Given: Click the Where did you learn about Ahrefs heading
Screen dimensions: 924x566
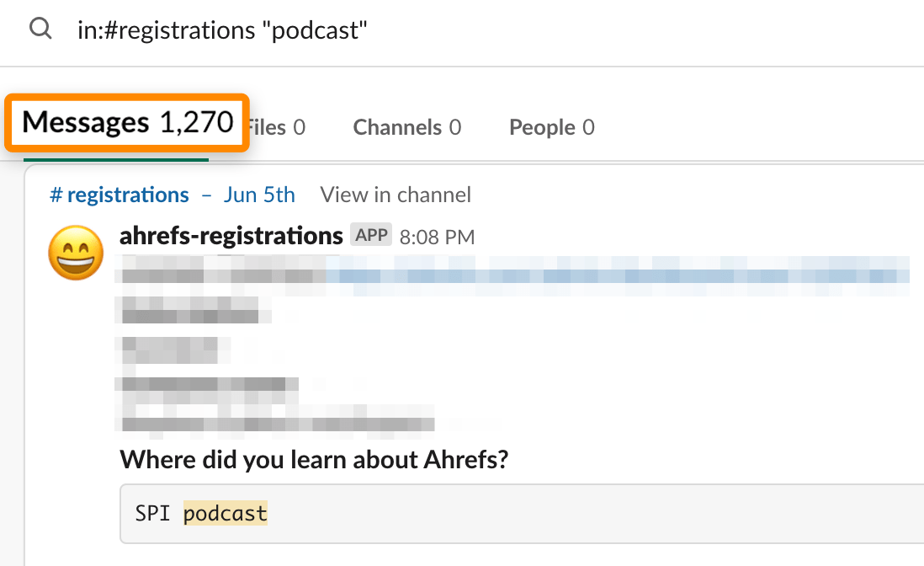Looking at the screenshot, I should (x=313, y=459).
